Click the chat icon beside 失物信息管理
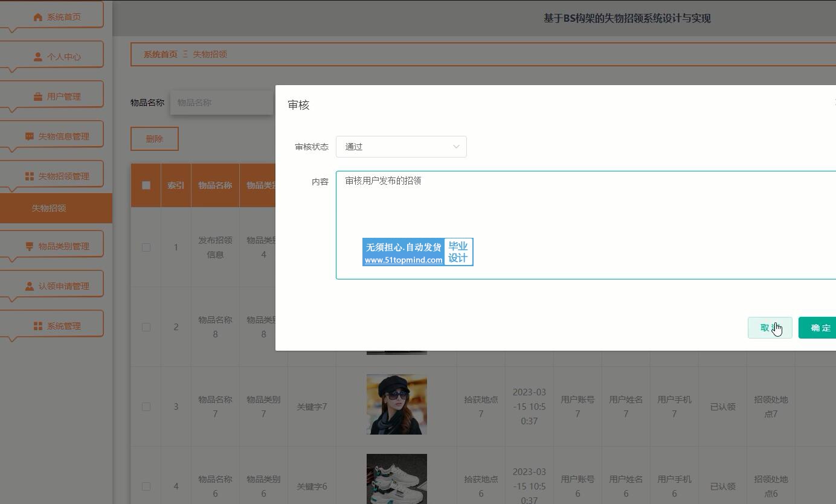Image resolution: width=836 pixels, height=504 pixels. pyautogui.click(x=30, y=136)
